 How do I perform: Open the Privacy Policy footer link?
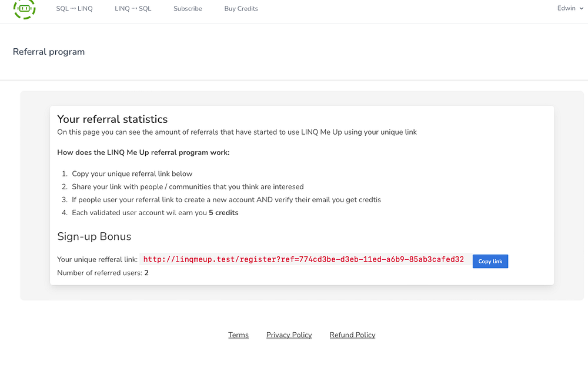[289, 335]
